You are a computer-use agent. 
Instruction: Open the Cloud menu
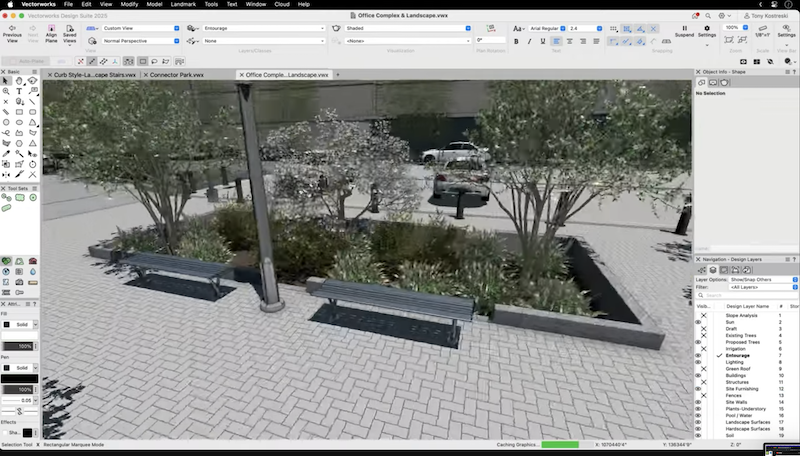(282, 4)
